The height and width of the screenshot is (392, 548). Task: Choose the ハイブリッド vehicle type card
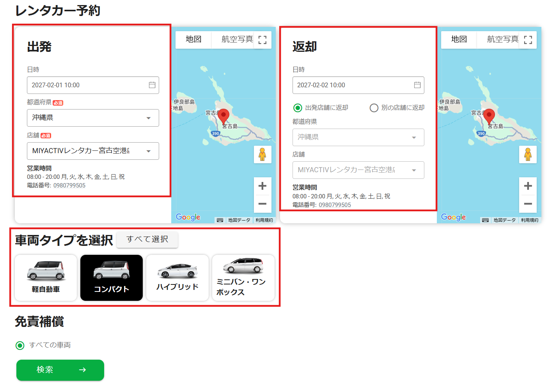coord(177,278)
